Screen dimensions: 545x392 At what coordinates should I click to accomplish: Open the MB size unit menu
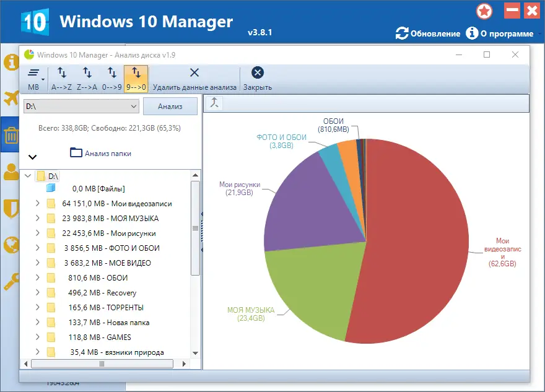click(x=35, y=79)
